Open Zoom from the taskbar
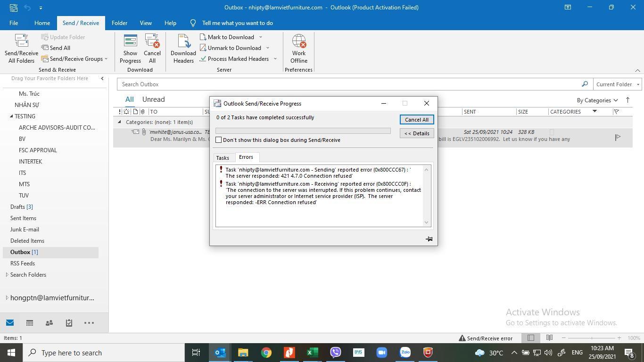The height and width of the screenshot is (362, 644). pos(382,353)
